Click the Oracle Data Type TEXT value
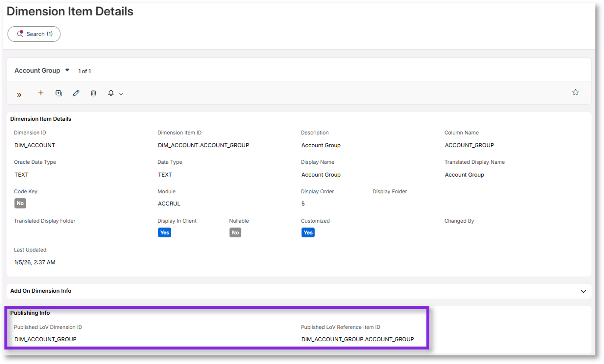 tap(21, 175)
